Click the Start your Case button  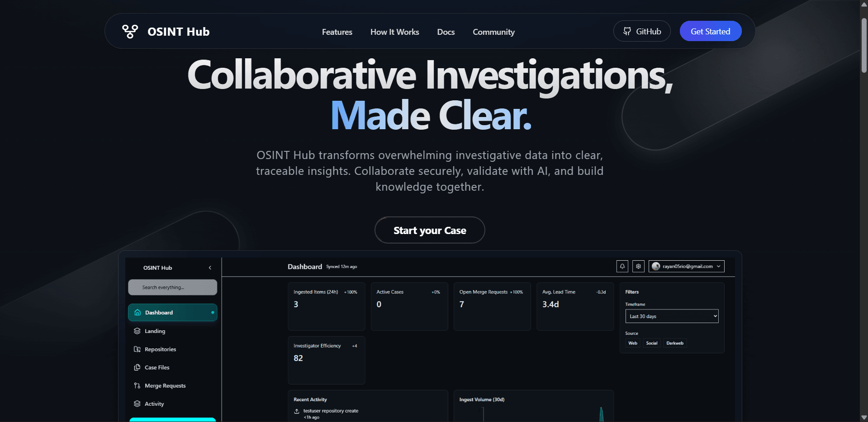429,230
